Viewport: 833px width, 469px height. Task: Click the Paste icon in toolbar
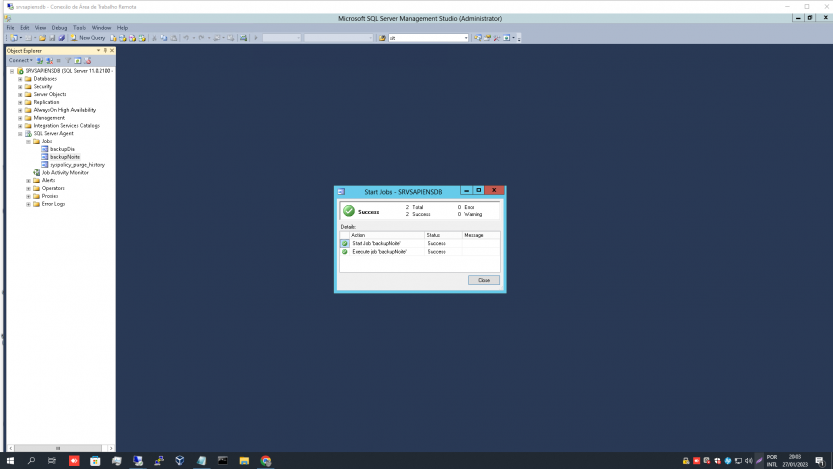pyautogui.click(x=173, y=38)
